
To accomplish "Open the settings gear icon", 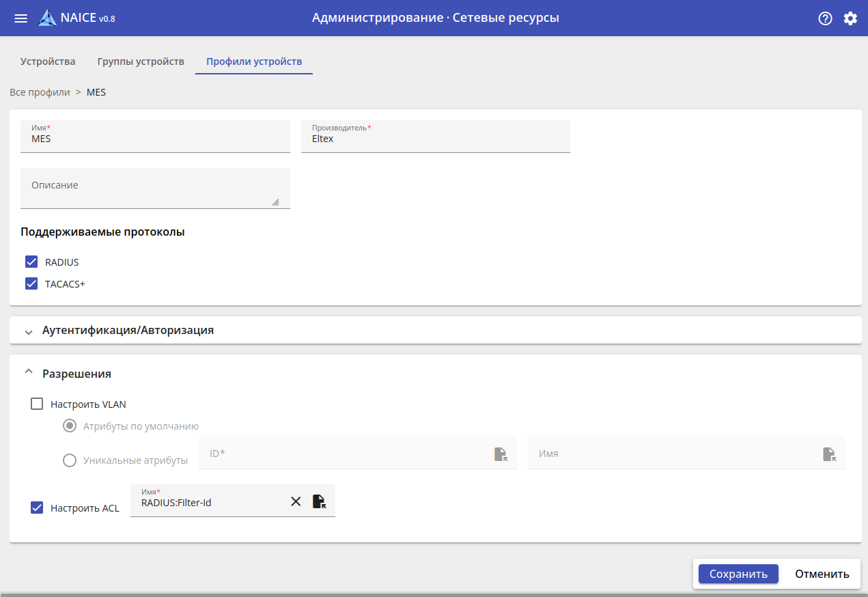I will coord(850,18).
